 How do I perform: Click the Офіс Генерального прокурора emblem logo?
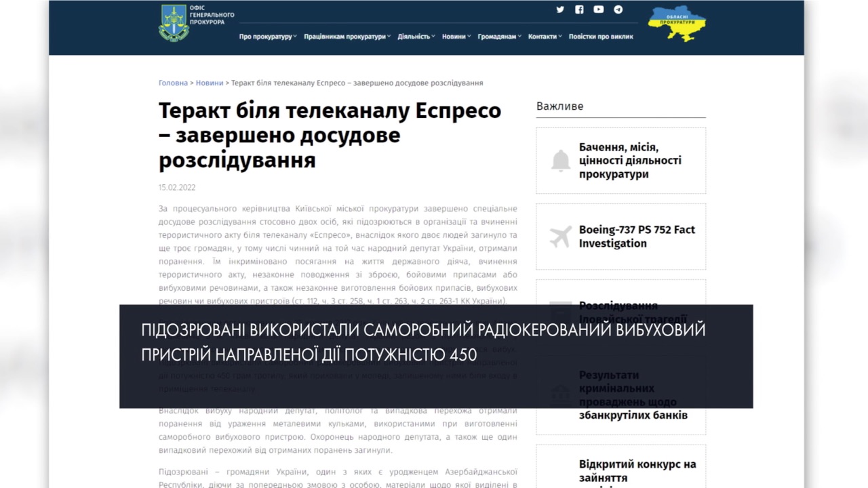click(x=173, y=23)
